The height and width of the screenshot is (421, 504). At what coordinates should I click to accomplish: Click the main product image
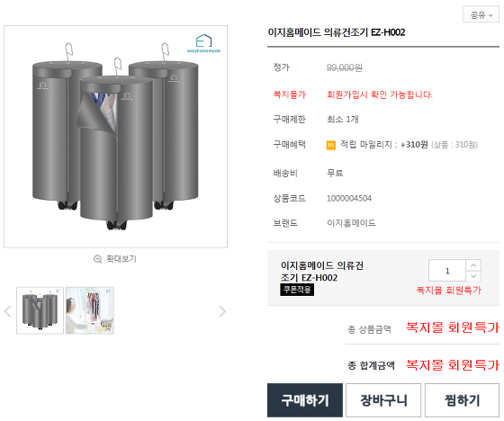tap(116, 137)
